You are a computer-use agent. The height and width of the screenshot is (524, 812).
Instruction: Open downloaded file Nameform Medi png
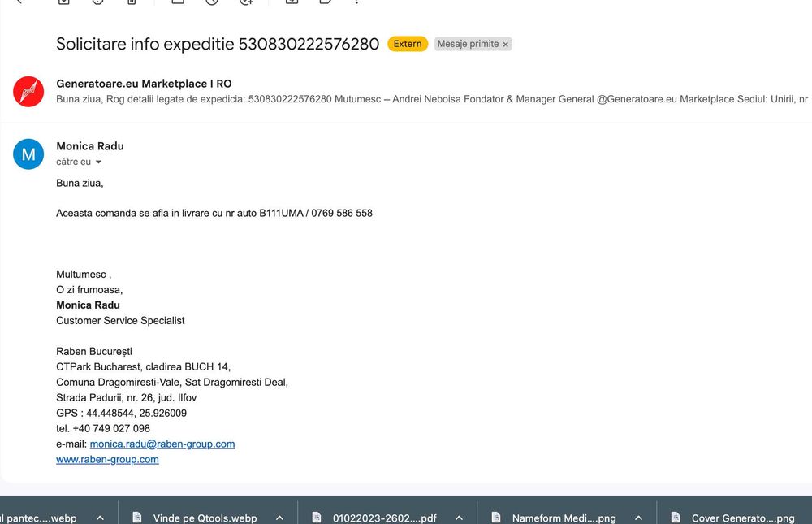[564, 518]
